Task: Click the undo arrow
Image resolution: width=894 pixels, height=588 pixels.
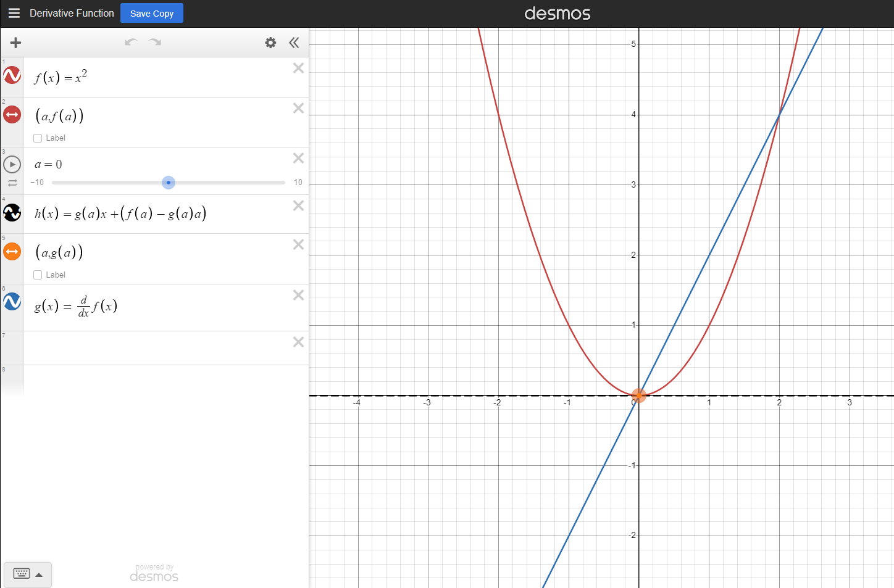Action: 131,42
